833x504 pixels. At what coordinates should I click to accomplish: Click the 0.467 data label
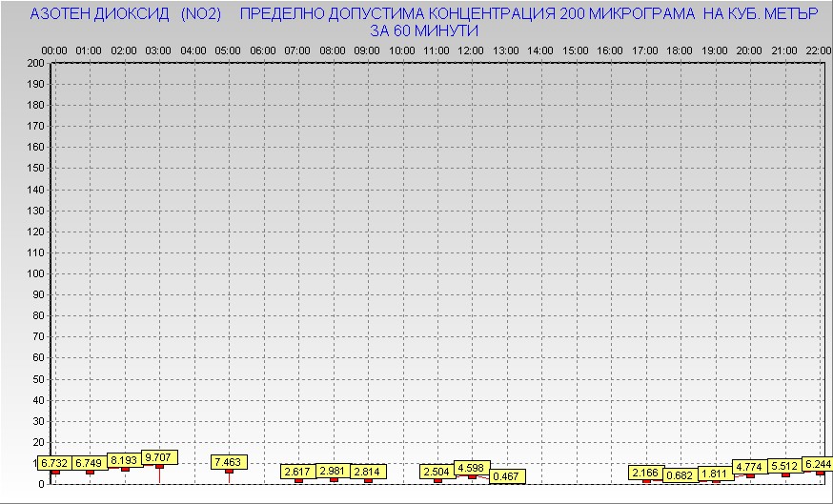(507, 476)
